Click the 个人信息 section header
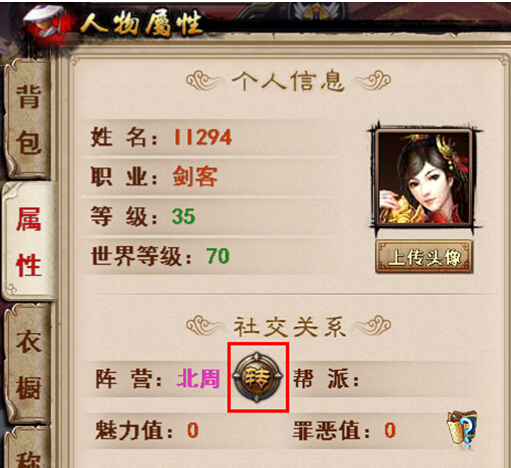Viewport: 511px width, 468px height. [288, 81]
